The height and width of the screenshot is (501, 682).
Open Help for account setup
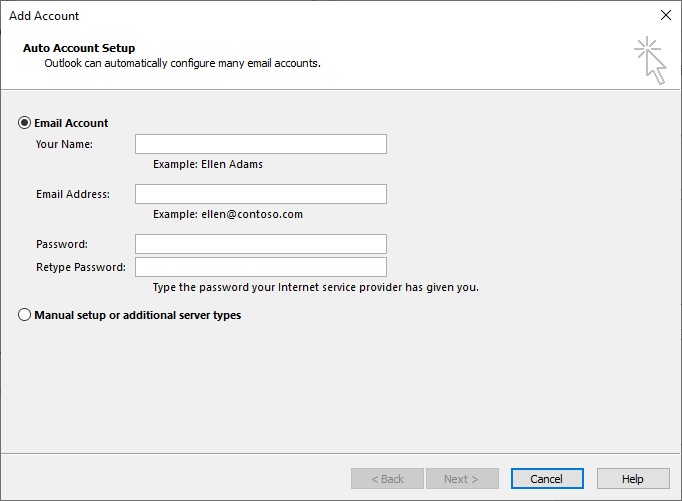tap(633, 479)
